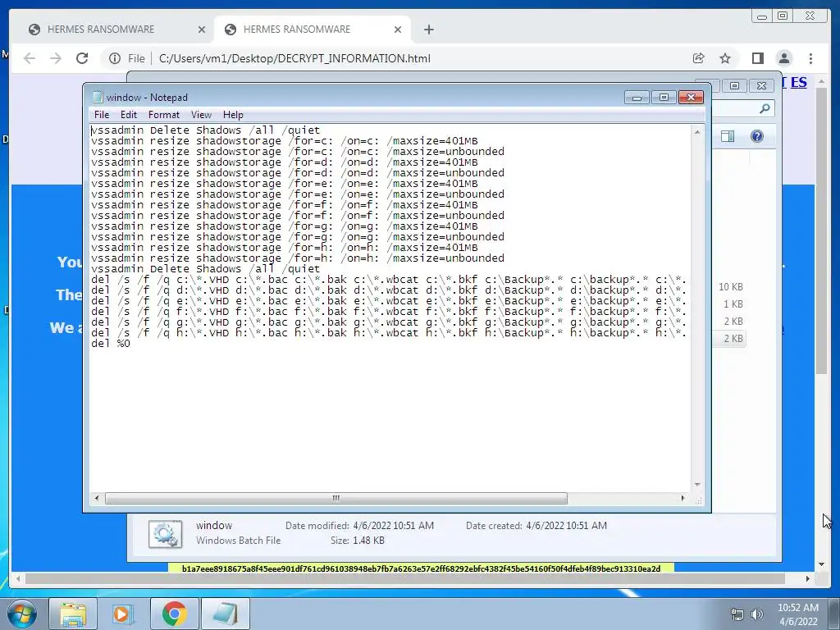Notepad horizontal scrollbar right arrow
840x630 pixels.
[682, 498]
